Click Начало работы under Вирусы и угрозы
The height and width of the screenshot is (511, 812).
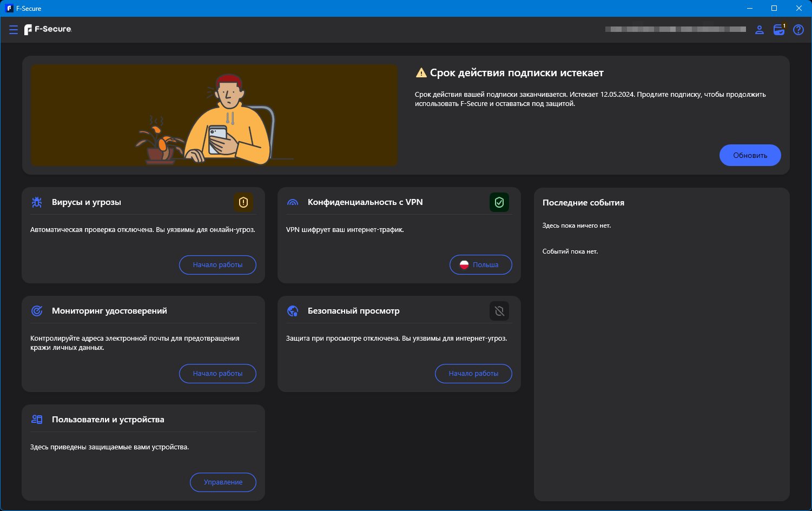coord(217,265)
